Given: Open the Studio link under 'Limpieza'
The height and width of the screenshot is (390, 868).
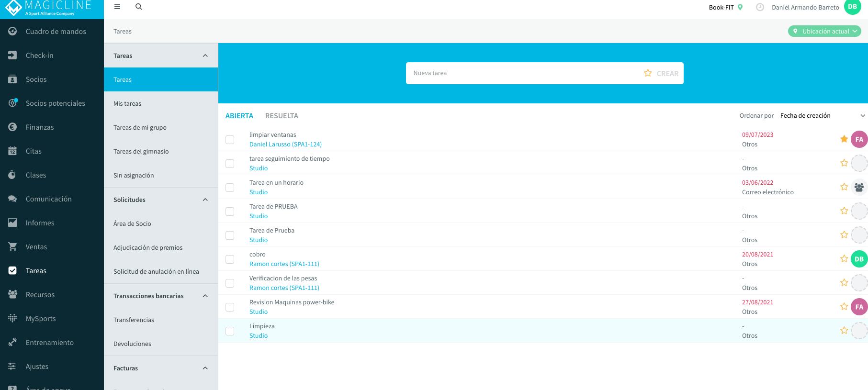Looking at the screenshot, I should 259,335.
